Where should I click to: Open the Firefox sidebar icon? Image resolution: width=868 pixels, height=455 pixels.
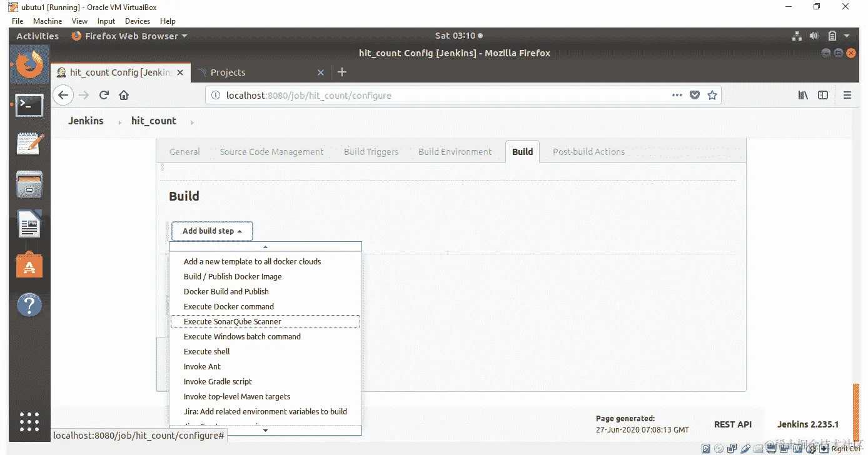(823, 94)
